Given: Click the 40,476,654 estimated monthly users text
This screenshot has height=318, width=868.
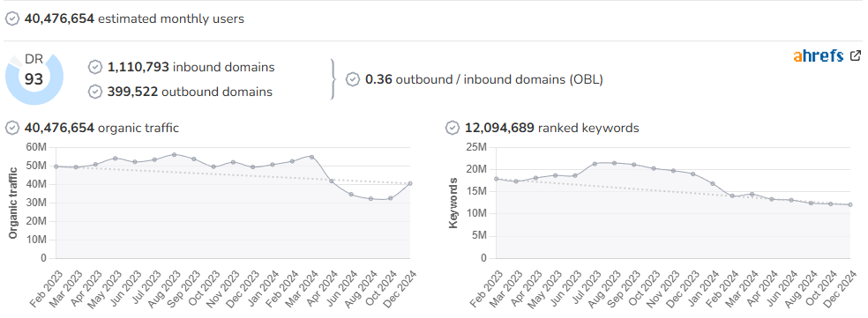Looking at the screenshot, I should 134,18.
